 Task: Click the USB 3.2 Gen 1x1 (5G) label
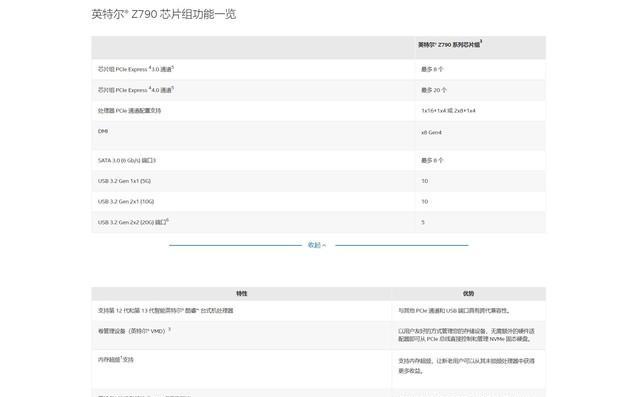(x=124, y=181)
